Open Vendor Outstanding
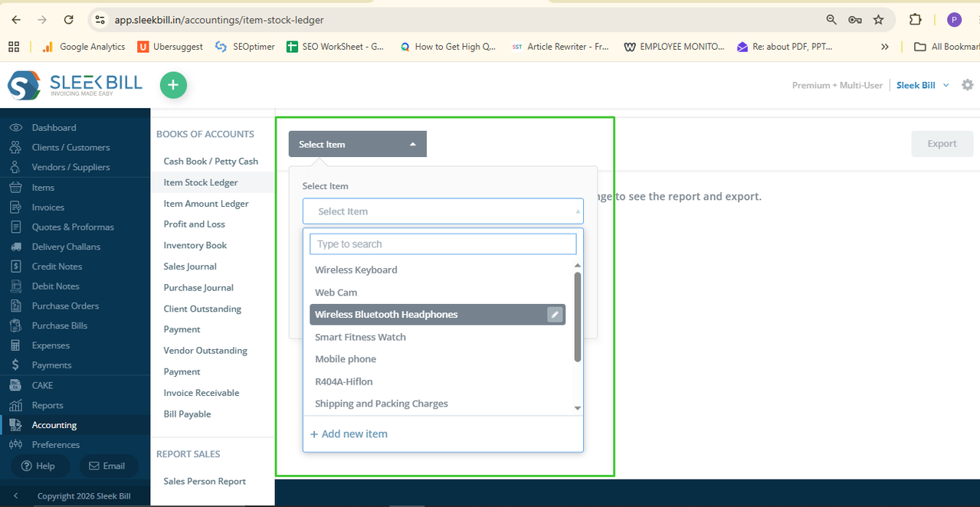The height and width of the screenshot is (507, 980). pos(205,350)
